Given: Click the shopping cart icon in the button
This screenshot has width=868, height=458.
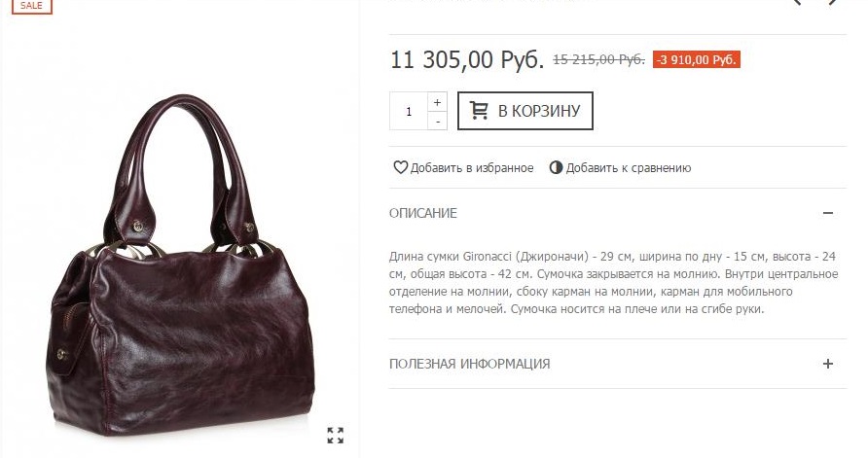Looking at the screenshot, I should pos(479,111).
